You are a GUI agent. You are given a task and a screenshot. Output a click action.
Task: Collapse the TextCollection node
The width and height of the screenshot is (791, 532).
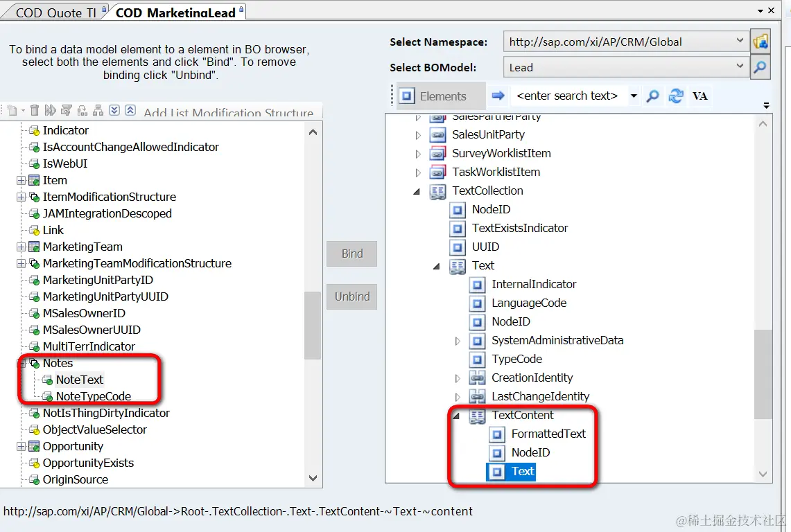coord(417,191)
